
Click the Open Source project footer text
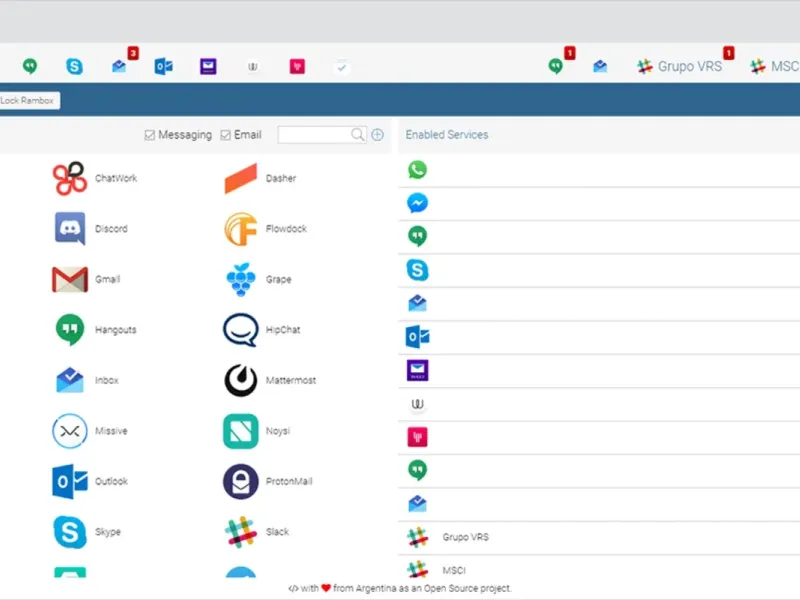[x=467, y=588]
